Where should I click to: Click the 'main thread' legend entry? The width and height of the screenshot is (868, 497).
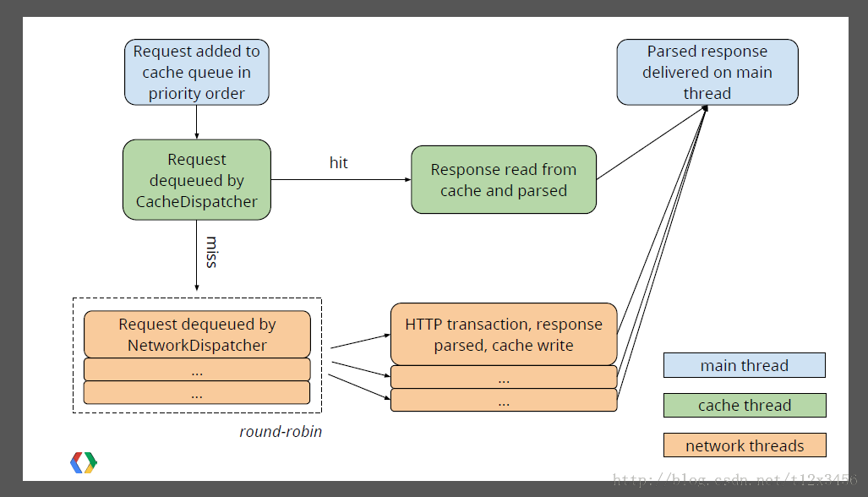pyautogui.click(x=744, y=365)
